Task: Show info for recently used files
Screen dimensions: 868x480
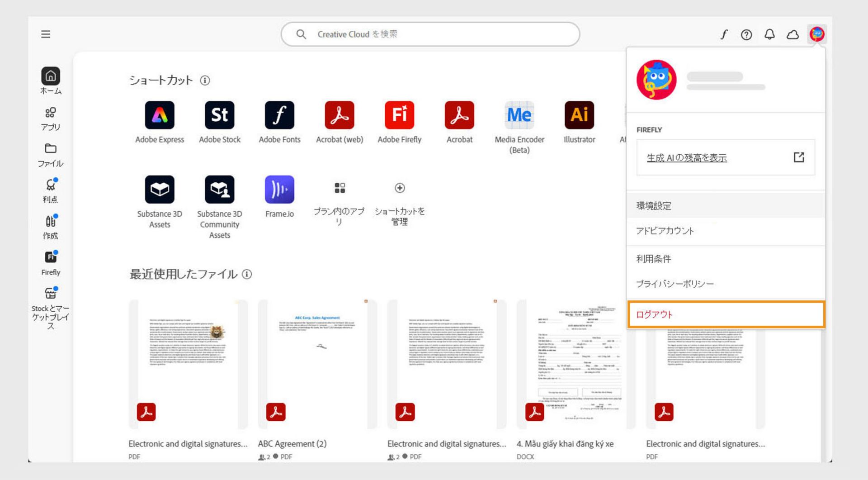Action: 247,274
